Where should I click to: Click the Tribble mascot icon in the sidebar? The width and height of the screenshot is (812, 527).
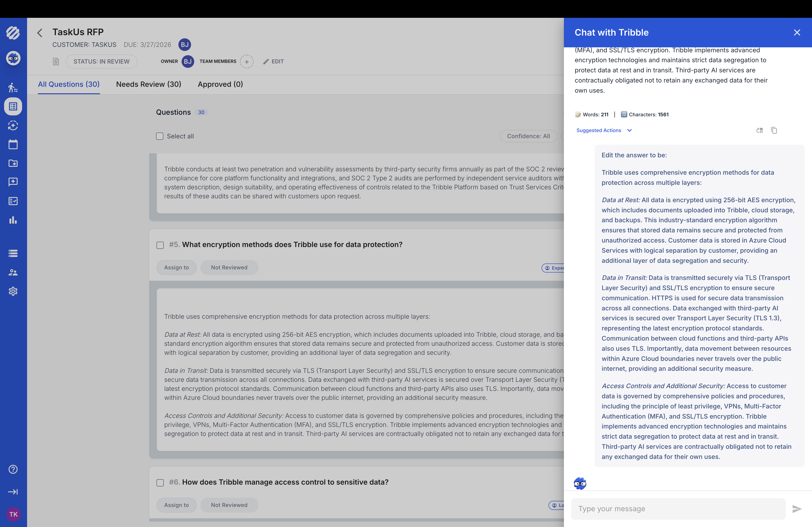click(13, 58)
